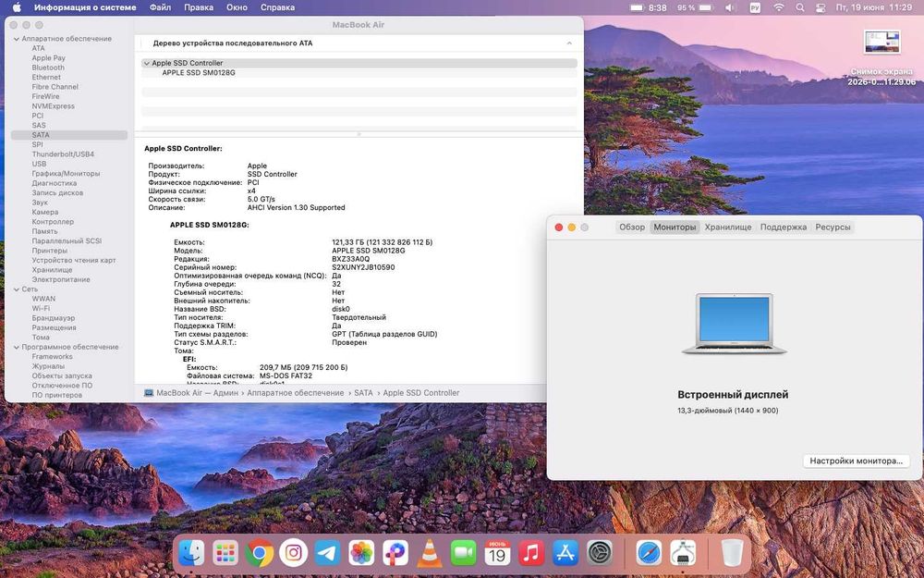
Task: Select Графика/Мониторы in the sidebar
Action: pos(66,174)
